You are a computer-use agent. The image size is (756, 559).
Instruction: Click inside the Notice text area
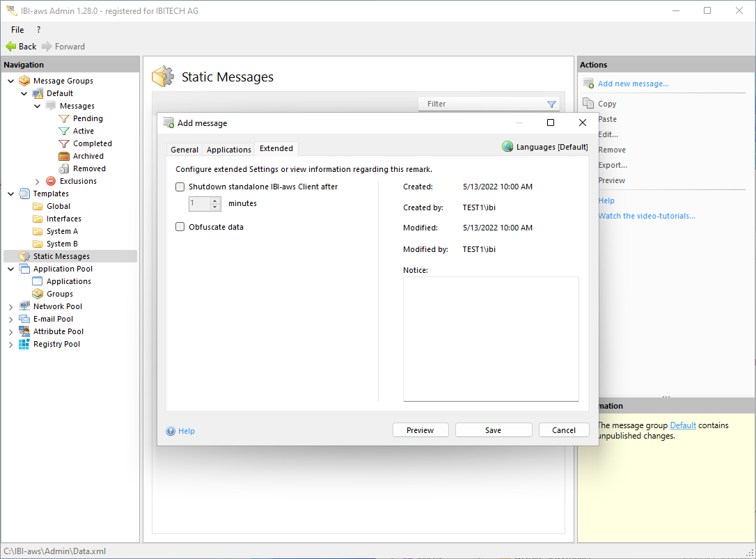pyautogui.click(x=491, y=338)
